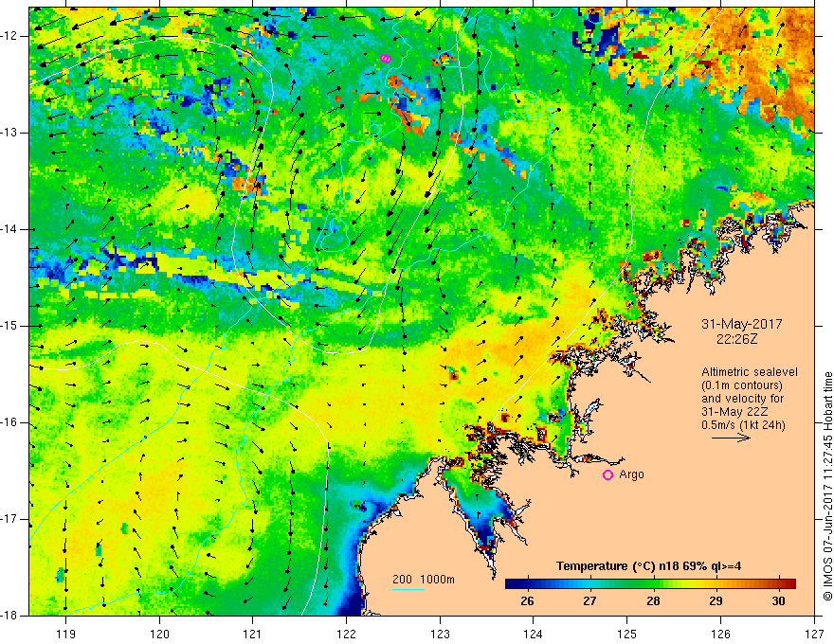This screenshot has width=834, height=644.
Task: Click the 'Argo' legend label
Action: 631,474
